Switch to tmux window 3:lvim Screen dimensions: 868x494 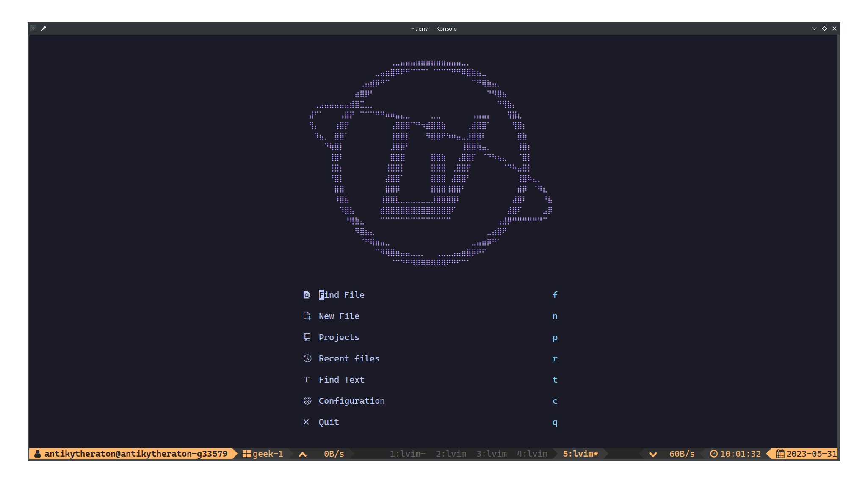click(x=491, y=454)
